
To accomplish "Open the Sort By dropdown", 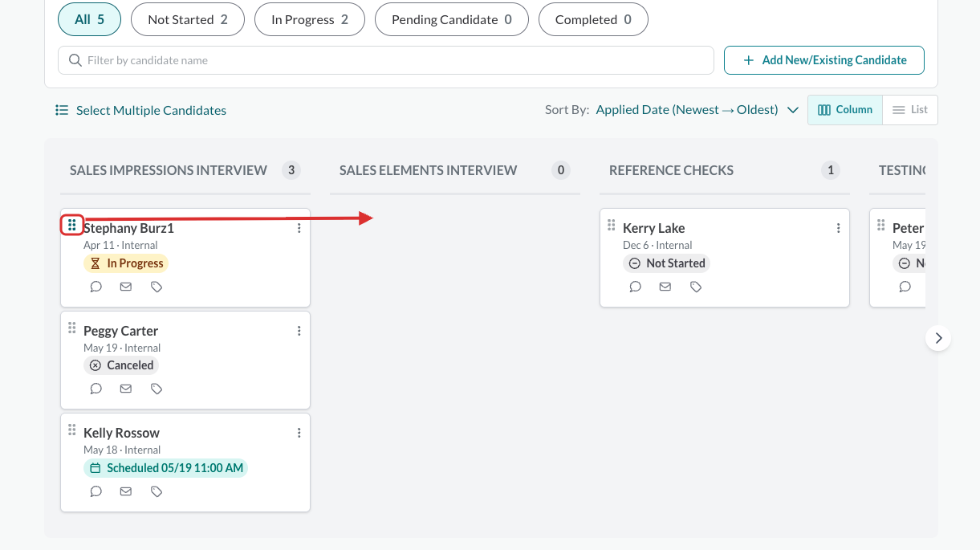I will (x=697, y=110).
